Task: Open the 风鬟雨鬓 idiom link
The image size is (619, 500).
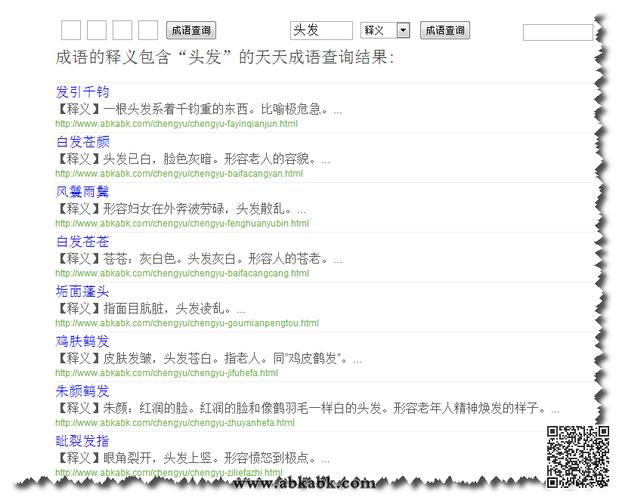Action: click(83, 192)
